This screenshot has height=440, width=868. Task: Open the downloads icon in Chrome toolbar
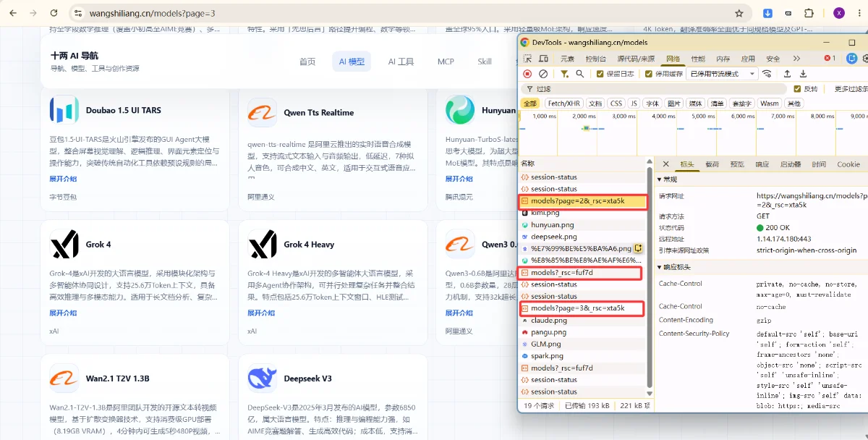click(768, 13)
